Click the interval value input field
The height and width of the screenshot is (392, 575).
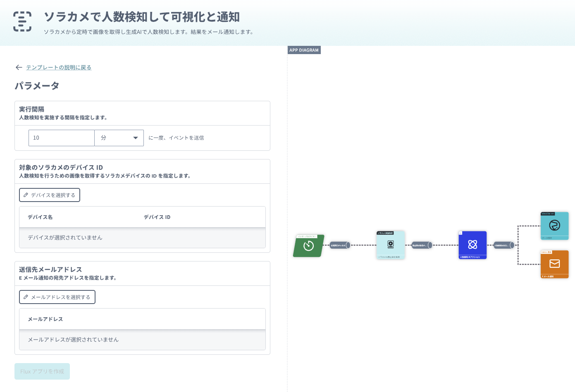pyautogui.click(x=61, y=138)
